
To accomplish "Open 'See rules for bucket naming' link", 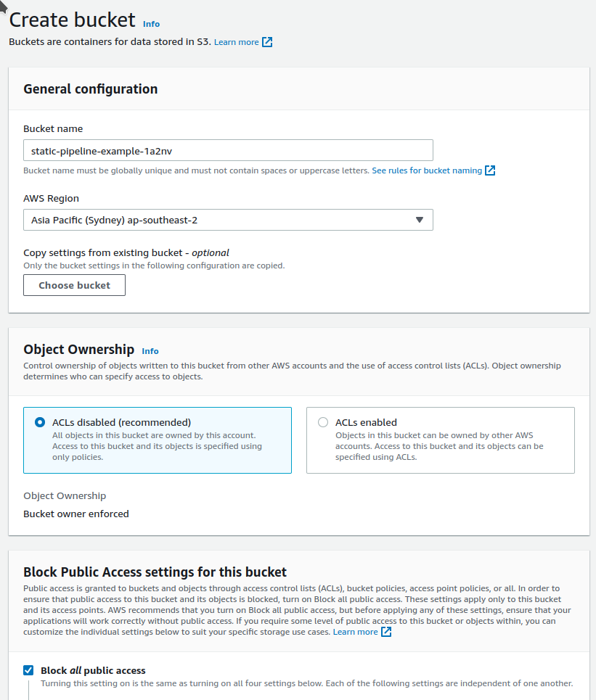I will 427,170.
